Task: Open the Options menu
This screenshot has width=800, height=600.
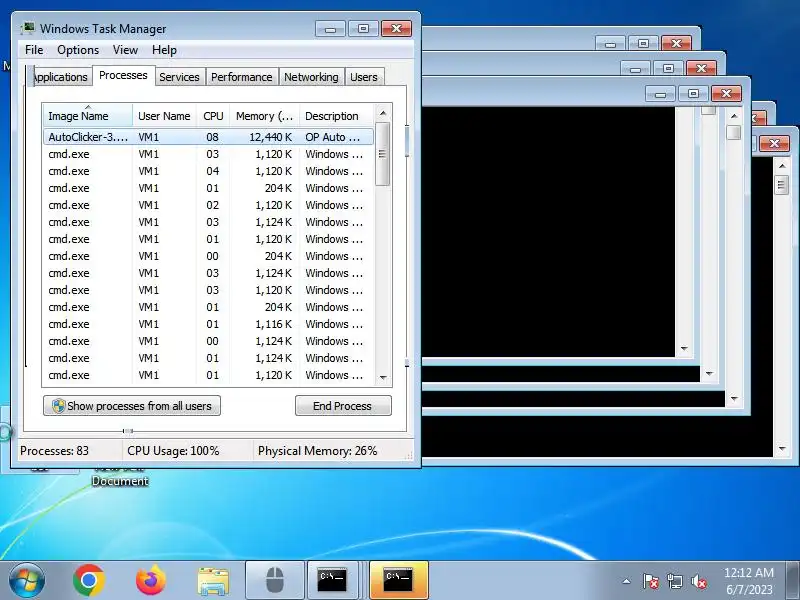Action: pos(78,50)
